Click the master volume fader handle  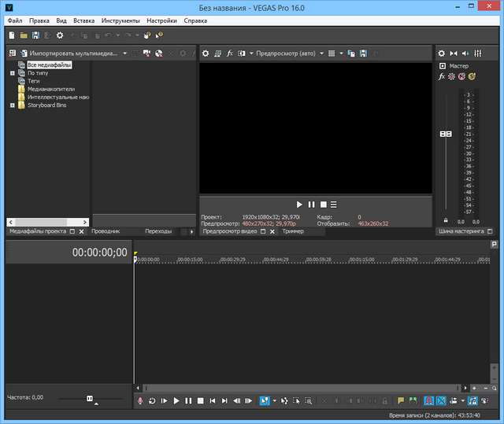(447, 134)
